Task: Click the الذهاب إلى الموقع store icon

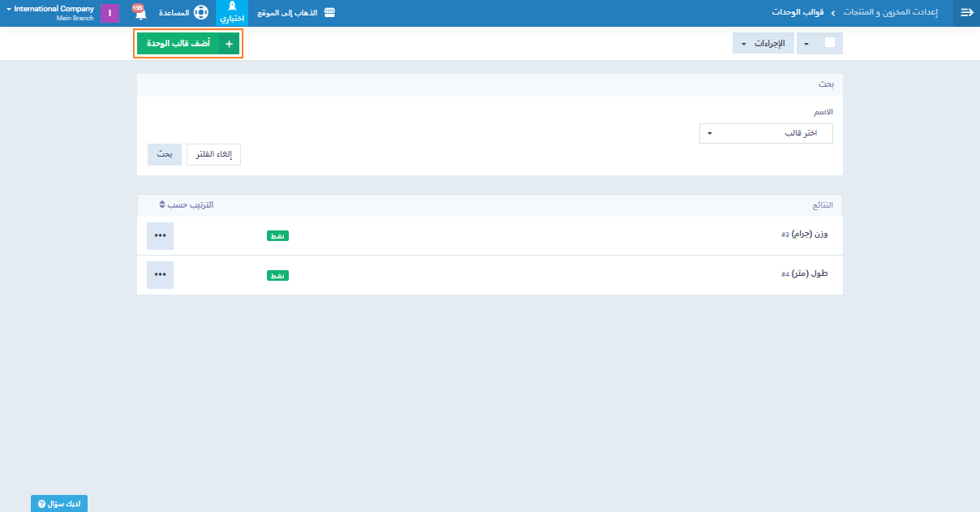Action: click(x=329, y=13)
